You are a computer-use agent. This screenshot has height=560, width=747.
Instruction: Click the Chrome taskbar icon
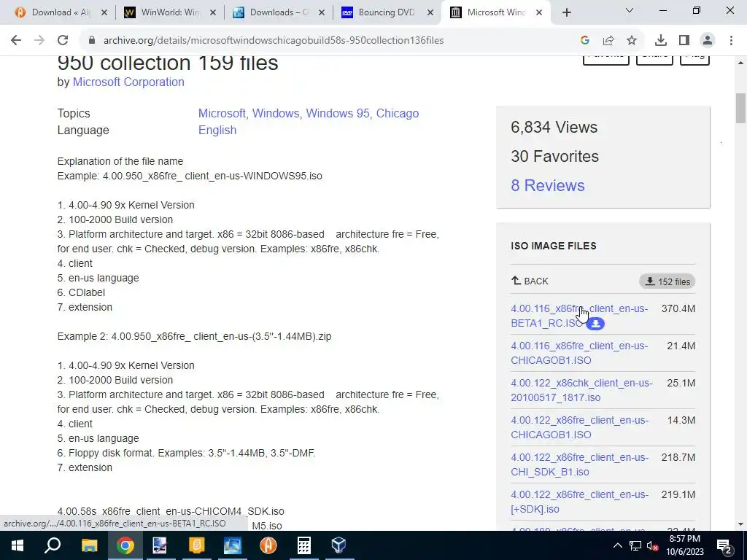[125, 545]
